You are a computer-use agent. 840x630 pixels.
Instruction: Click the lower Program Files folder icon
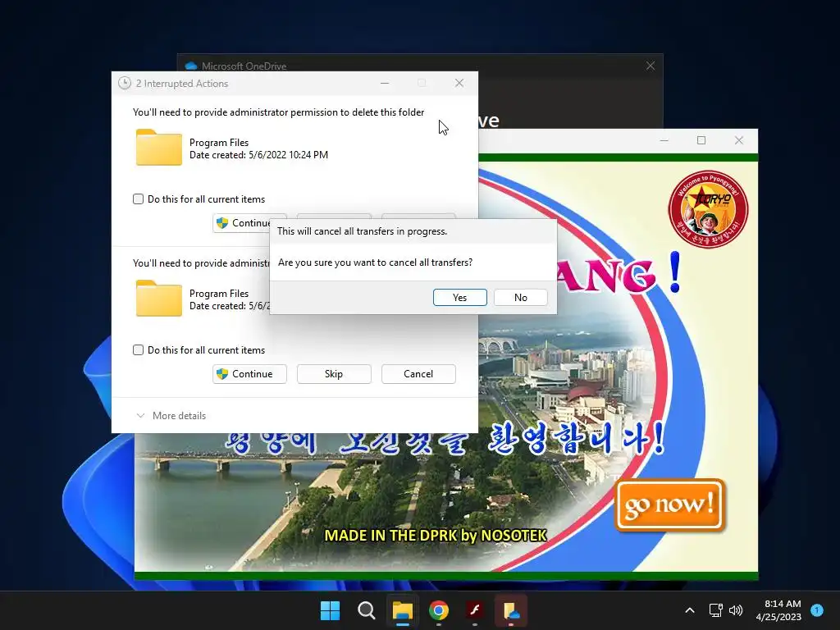(158, 299)
